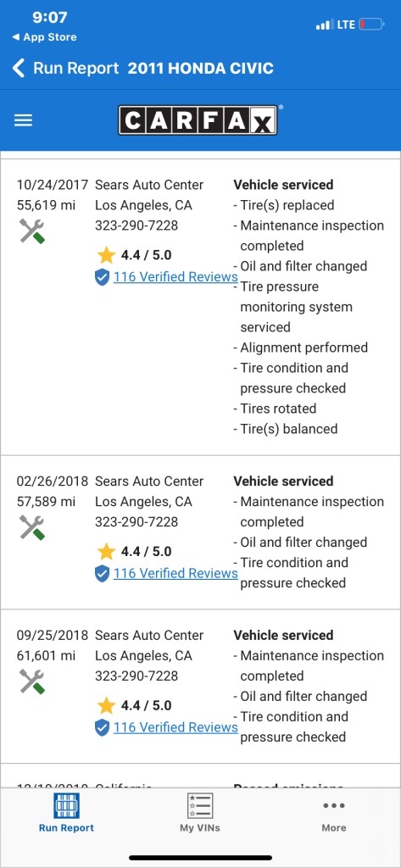Open the hamburger menu icon

[x=23, y=120]
